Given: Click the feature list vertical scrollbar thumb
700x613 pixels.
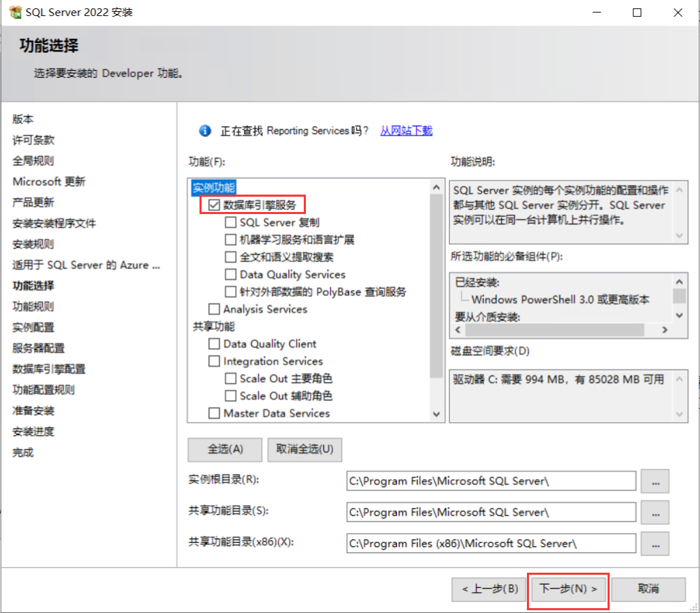Looking at the screenshot, I should click(437, 286).
